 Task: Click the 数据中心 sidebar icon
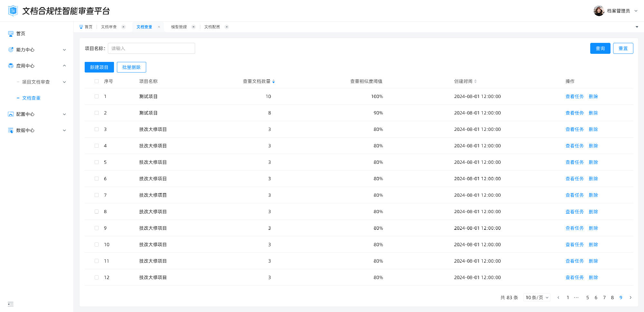coord(10,130)
